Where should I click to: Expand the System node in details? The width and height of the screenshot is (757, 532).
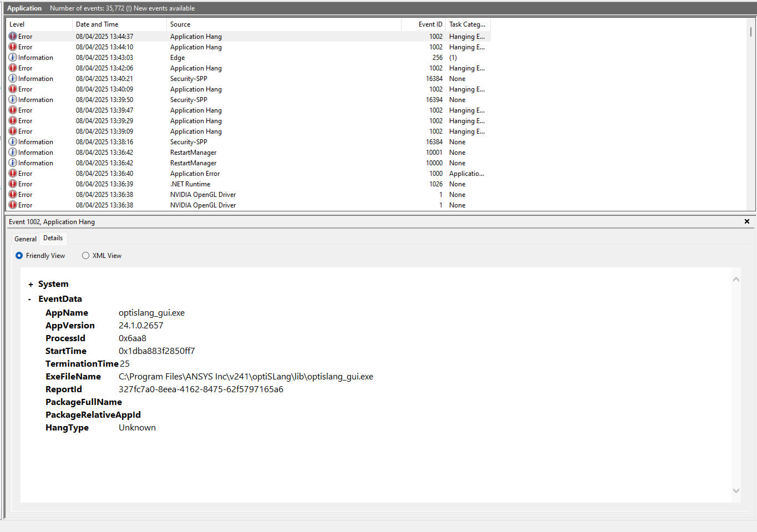coord(31,285)
